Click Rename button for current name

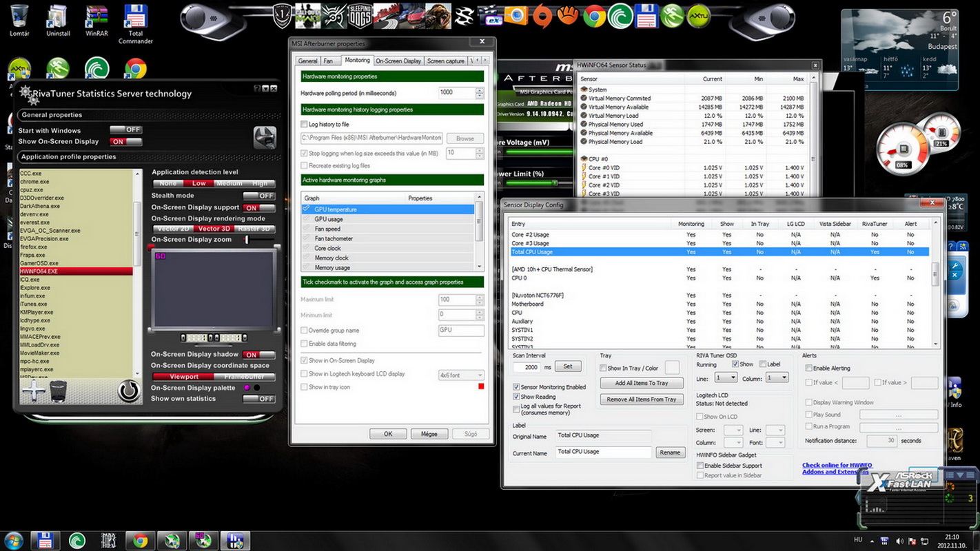tap(670, 453)
